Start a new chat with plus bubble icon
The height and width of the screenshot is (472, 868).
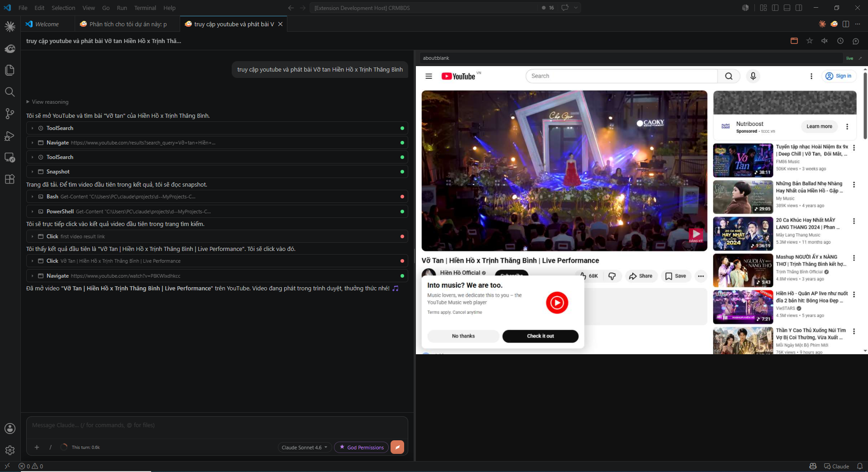[856, 41]
